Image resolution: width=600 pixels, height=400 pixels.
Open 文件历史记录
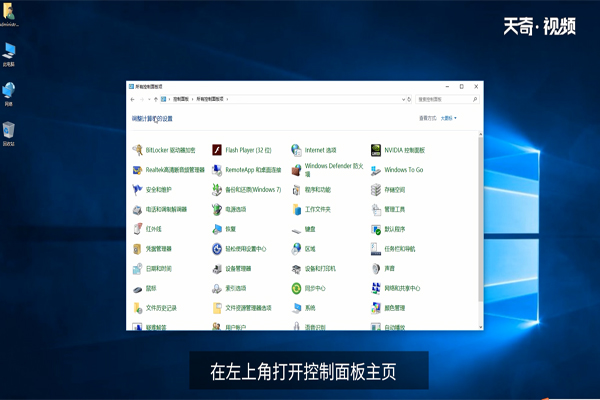155,308
